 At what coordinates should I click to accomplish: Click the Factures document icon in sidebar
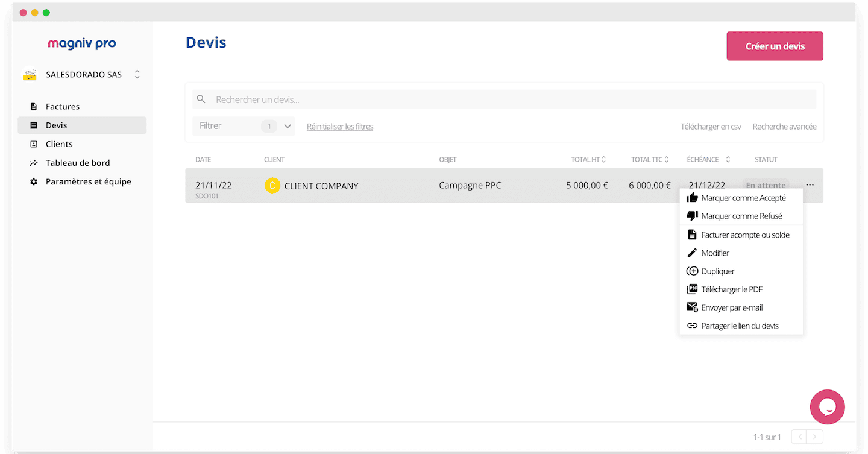coord(34,107)
